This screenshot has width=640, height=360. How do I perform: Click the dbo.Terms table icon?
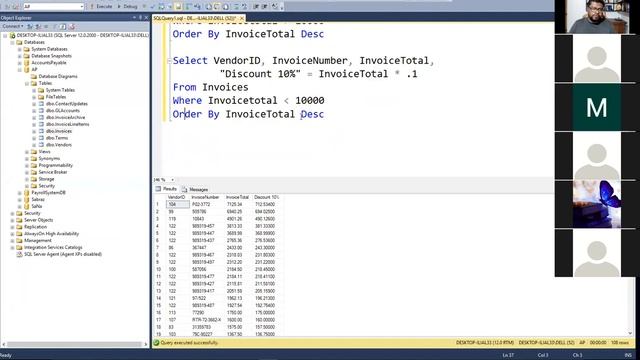click(41, 138)
